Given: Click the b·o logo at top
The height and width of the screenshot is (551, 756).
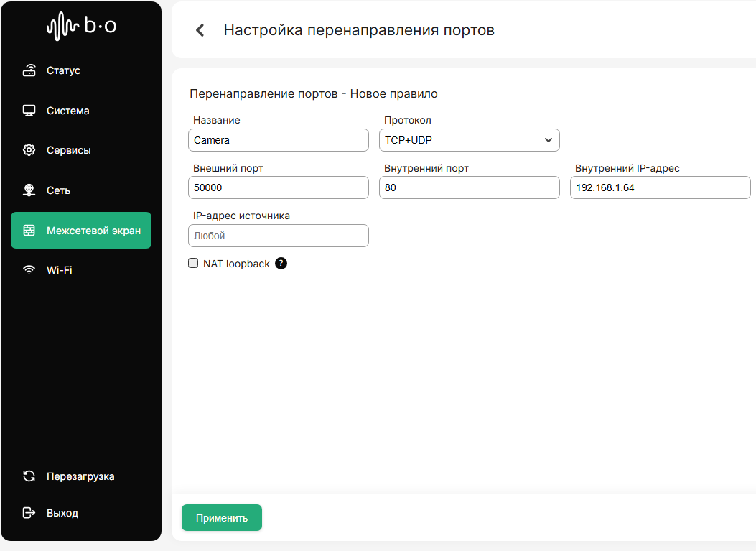Looking at the screenshot, I should pyautogui.click(x=81, y=27).
